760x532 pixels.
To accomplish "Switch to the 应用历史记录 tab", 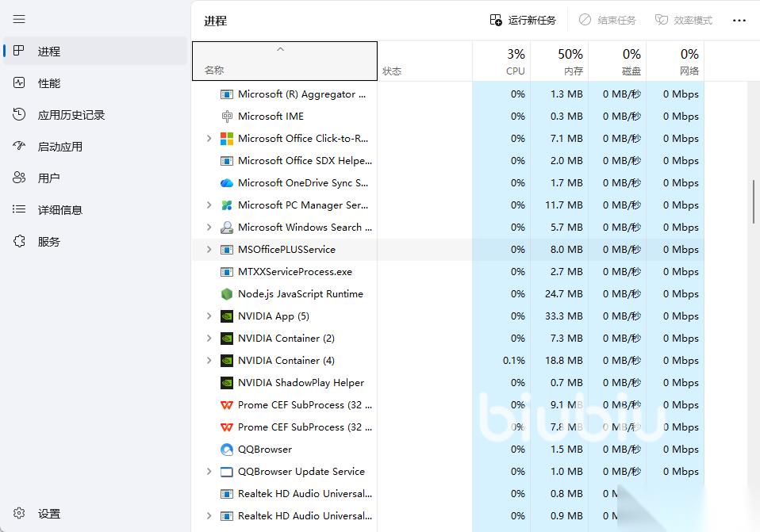I will 95,115.
